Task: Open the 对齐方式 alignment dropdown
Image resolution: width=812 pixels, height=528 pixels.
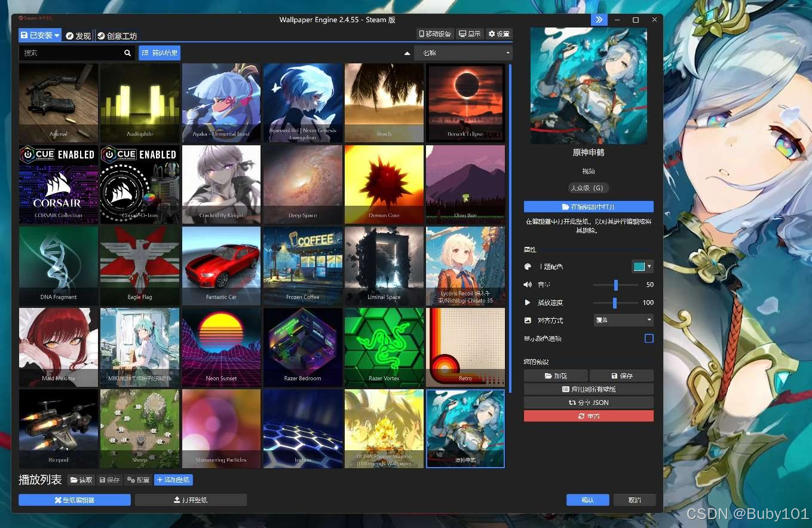Action: pyautogui.click(x=623, y=320)
